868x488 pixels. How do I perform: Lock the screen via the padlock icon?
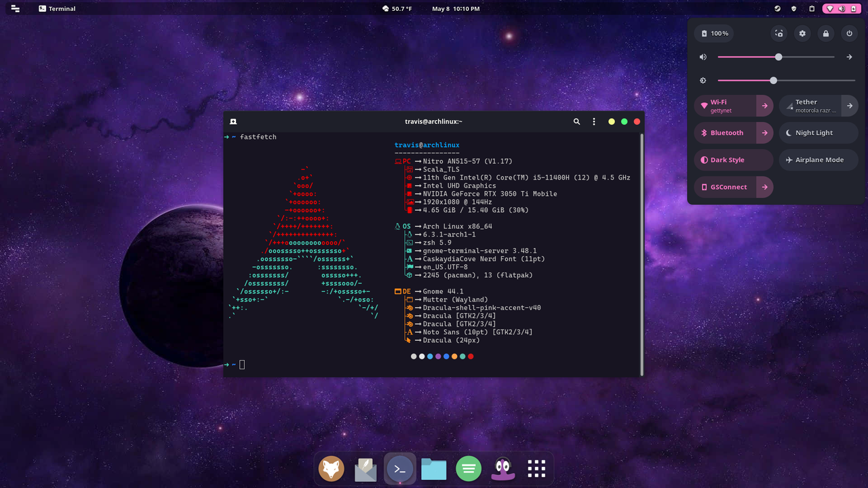click(826, 33)
